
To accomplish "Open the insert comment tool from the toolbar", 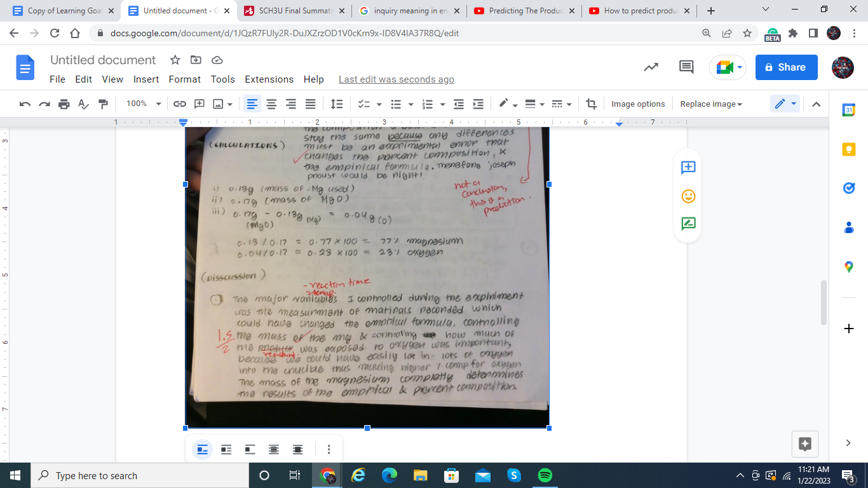I will pyautogui.click(x=199, y=104).
